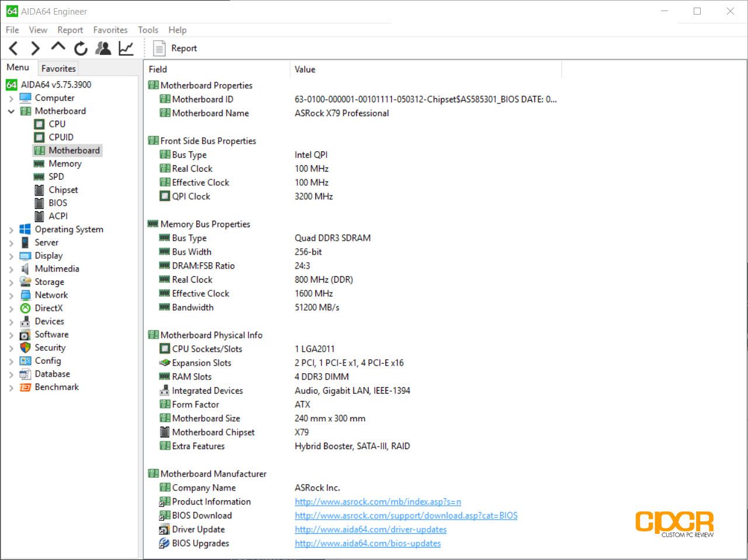Select the Software item in the tree
Viewport: 748px width, 560px height.
point(51,335)
